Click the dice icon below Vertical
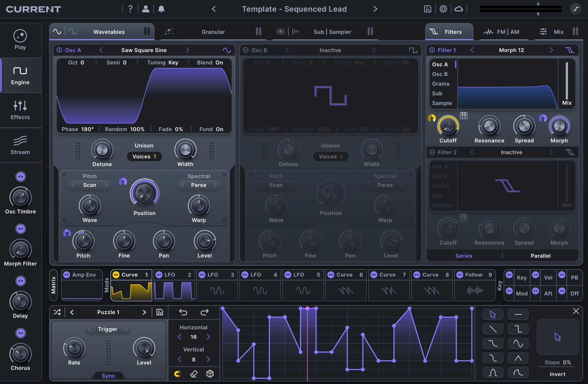 [x=210, y=374]
